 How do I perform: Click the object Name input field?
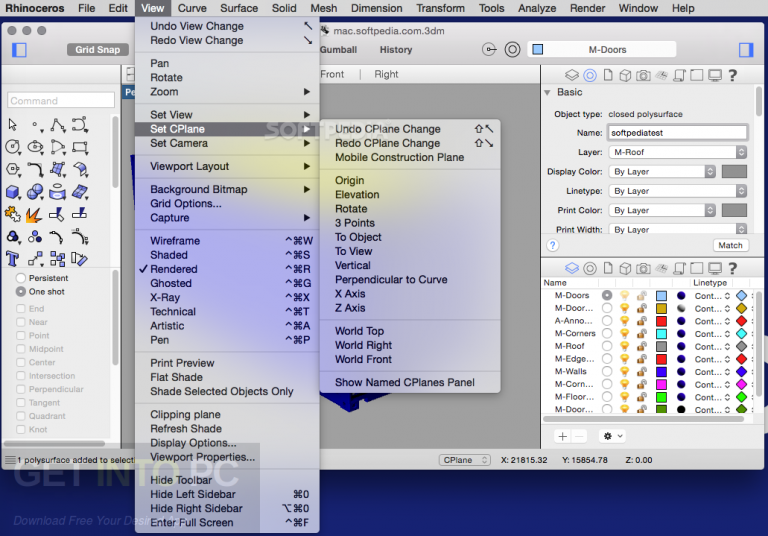[x=677, y=132]
